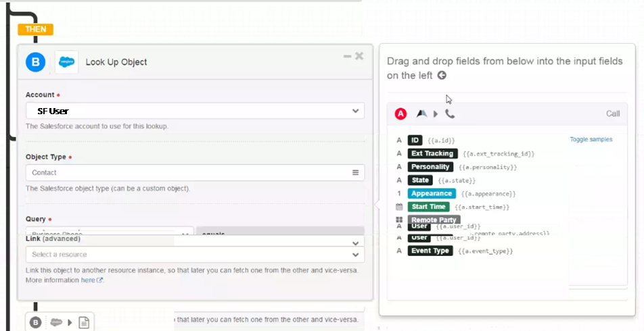
Task: Select the Remote Party field pill
Action: point(434,220)
